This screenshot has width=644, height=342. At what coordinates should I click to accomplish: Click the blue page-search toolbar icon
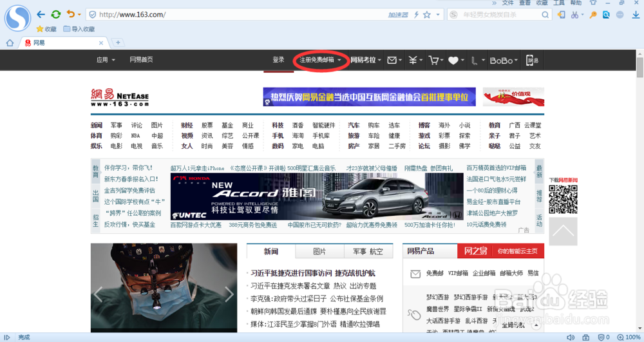606,15
